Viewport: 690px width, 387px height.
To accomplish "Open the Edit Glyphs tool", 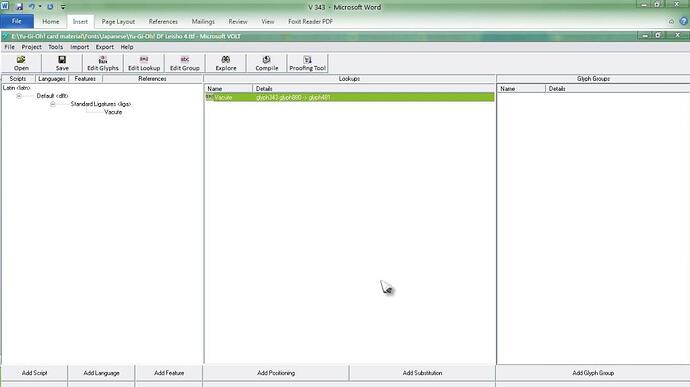I will tap(103, 63).
